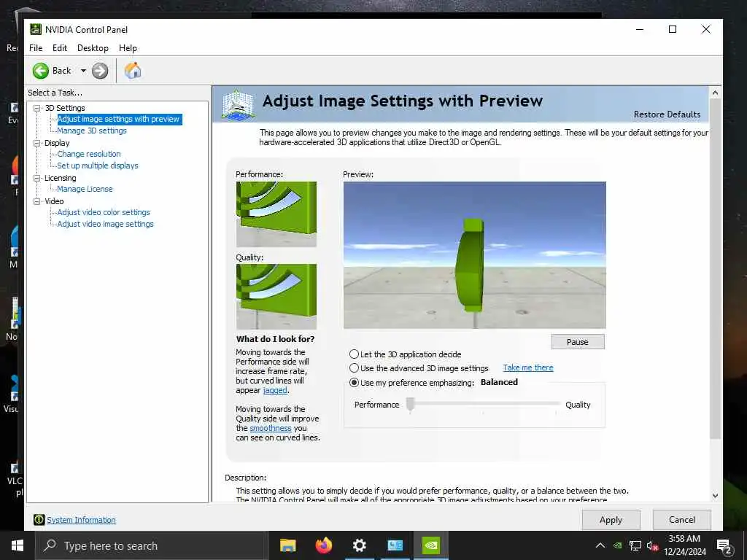Go to the Home page icon
The image size is (747, 560).
pyautogui.click(x=133, y=71)
